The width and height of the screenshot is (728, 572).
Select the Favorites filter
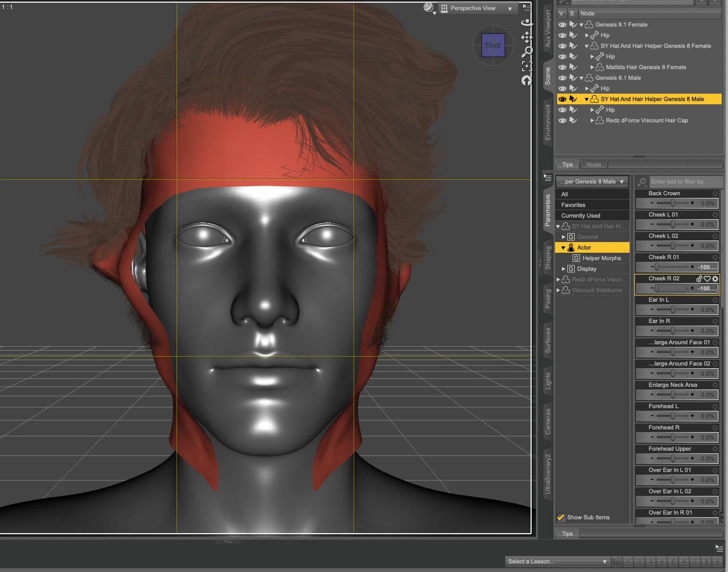click(573, 205)
